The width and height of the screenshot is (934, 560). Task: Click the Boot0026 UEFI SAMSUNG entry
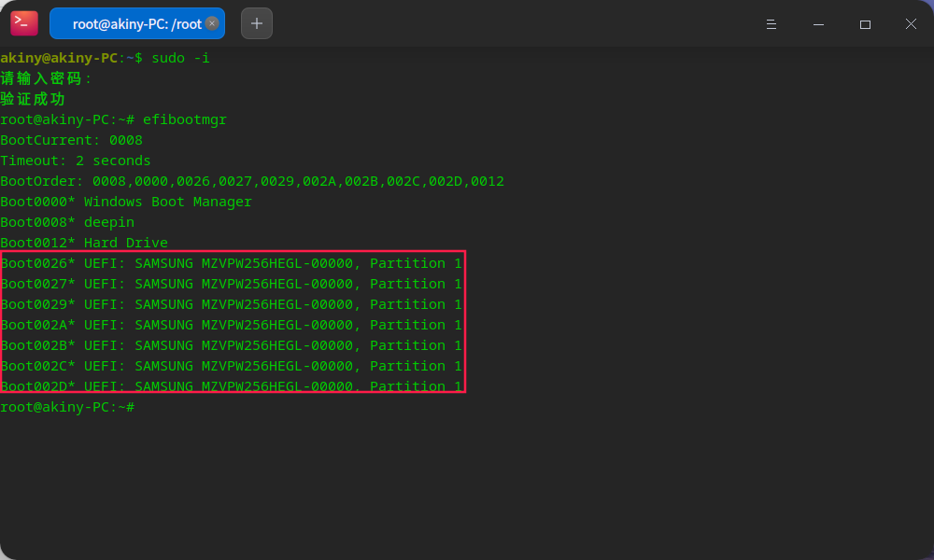(231, 263)
